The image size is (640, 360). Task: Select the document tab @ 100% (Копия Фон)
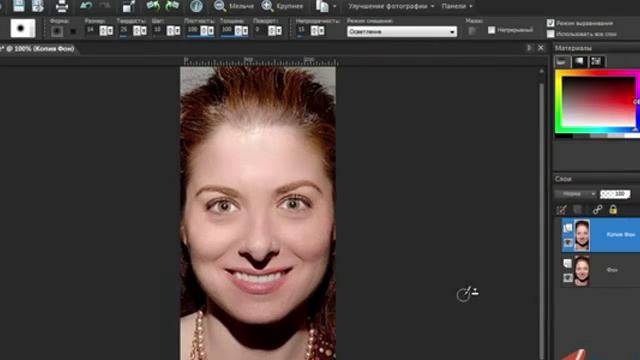(x=39, y=49)
